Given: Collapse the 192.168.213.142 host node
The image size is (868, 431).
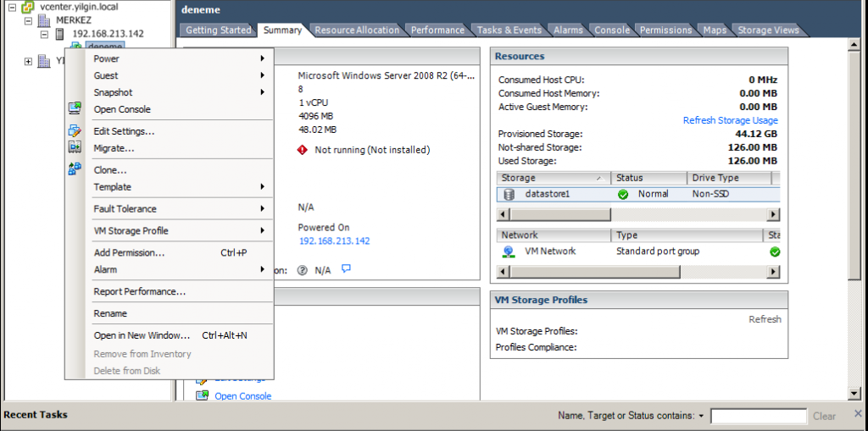Looking at the screenshot, I should click(x=45, y=34).
